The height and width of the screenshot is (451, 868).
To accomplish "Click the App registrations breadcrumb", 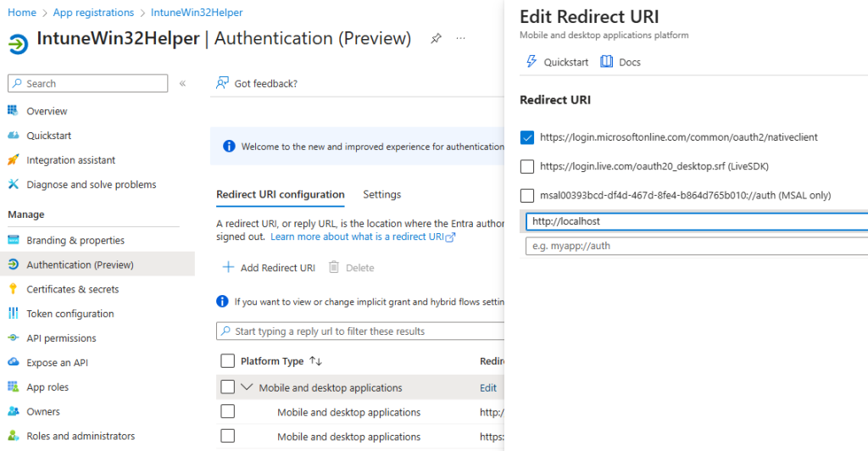I will [x=93, y=13].
